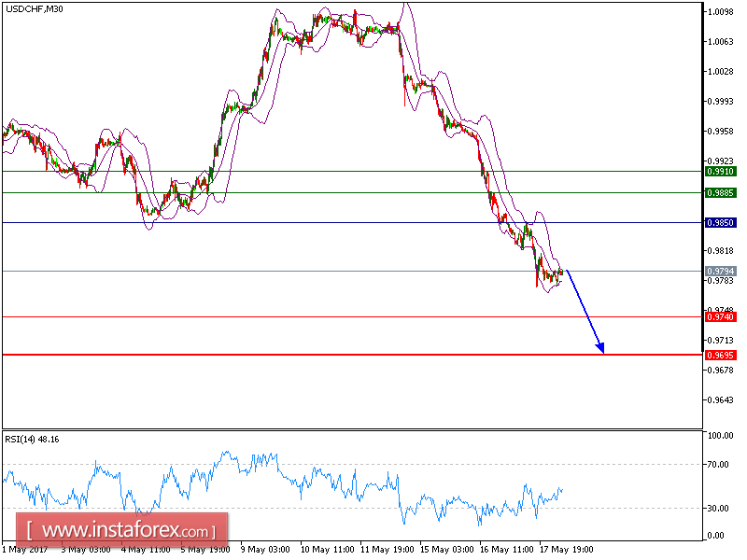Select the 0.9740 red price label

(720, 317)
